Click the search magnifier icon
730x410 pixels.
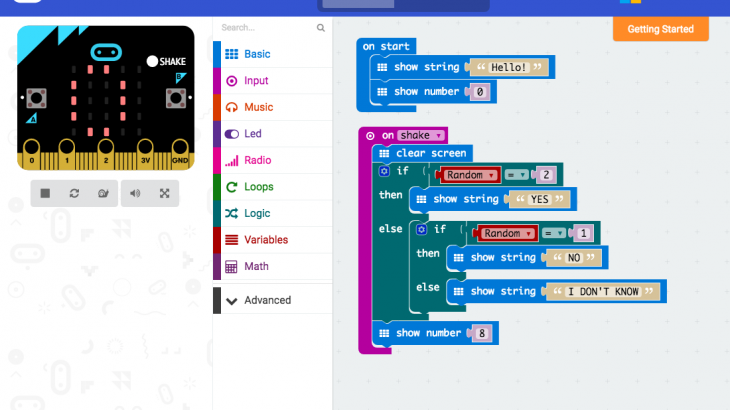[x=321, y=28]
